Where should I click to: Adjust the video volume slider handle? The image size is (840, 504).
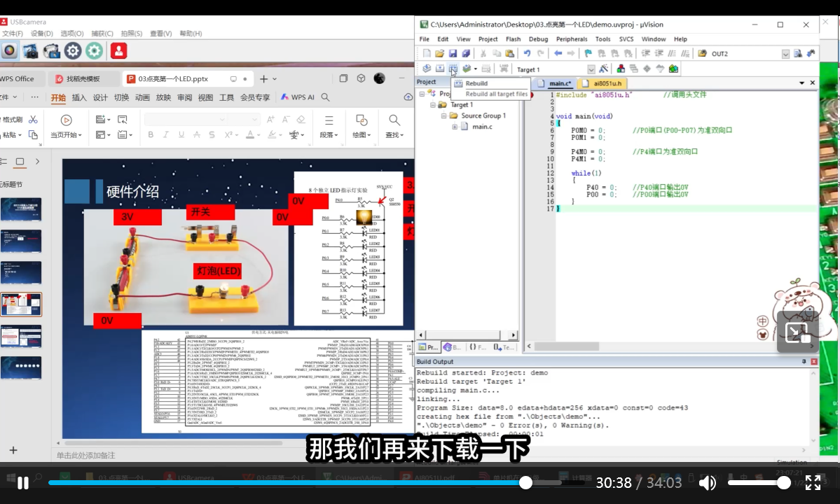(784, 483)
